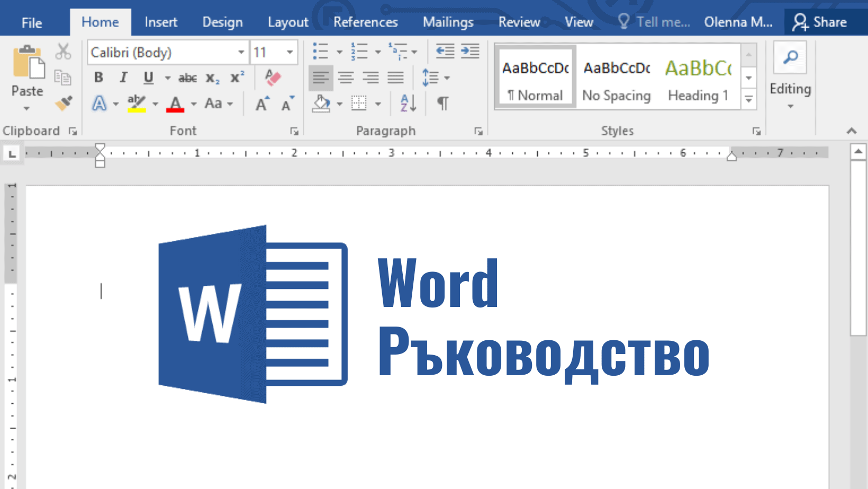This screenshot has height=489, width=868.
Task: Center align the text
Action: [346, 78]
